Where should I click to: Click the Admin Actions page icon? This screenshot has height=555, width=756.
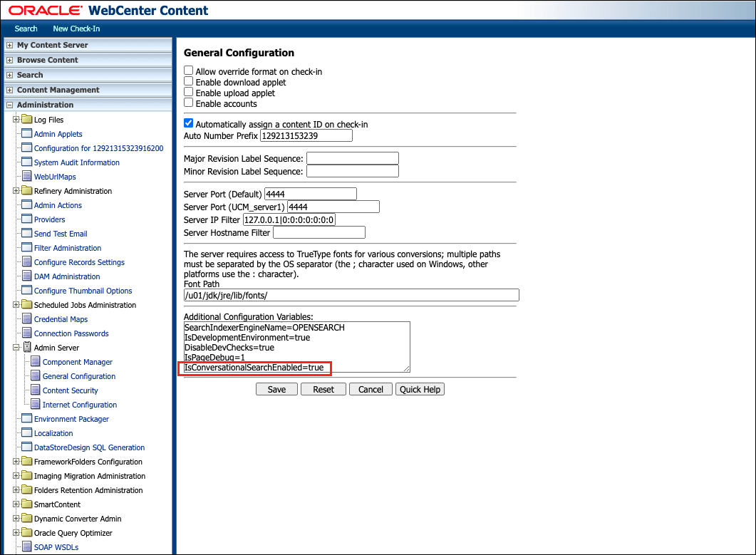pos(26,205)
